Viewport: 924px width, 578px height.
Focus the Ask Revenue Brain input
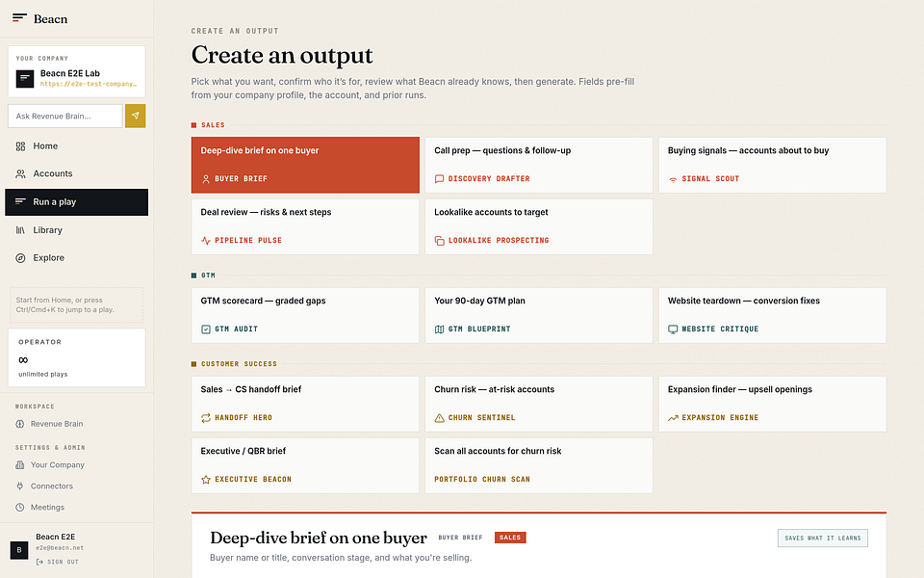click(64, 117)
